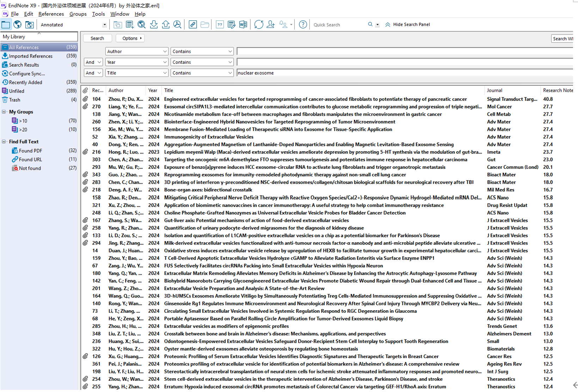Select Imported References group
This screenshot has height=392, width=578.
(39, 56)
